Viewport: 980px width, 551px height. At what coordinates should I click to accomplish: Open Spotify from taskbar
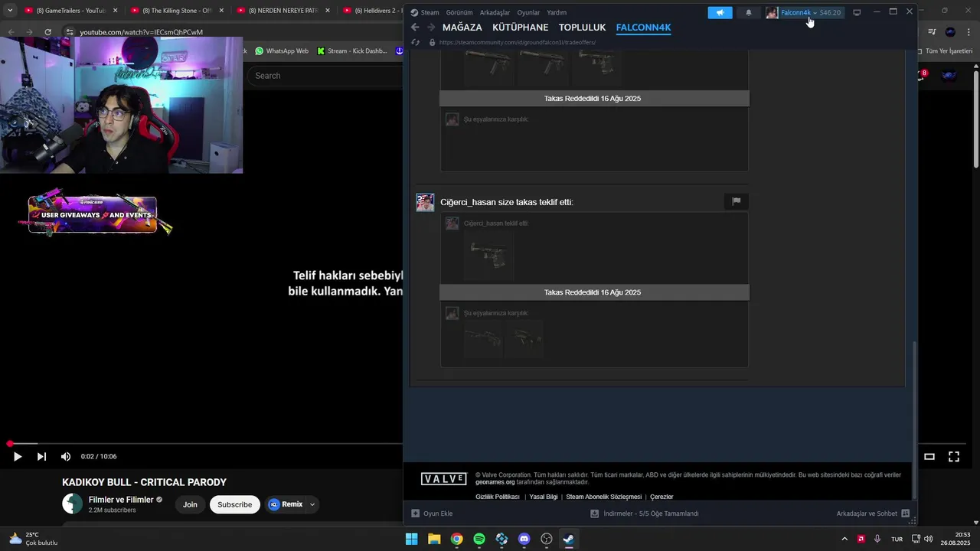click(479, 539)
